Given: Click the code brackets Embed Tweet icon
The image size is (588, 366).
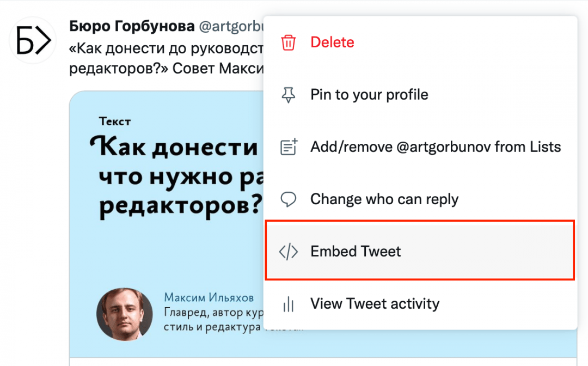Looking at the screenshot, I should [289, 251].
